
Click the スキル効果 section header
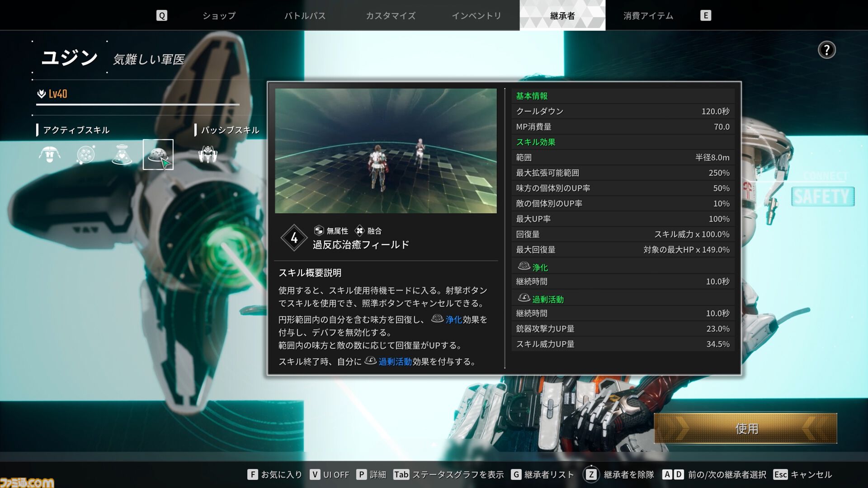pyautogui.click(x=536, y=142)
